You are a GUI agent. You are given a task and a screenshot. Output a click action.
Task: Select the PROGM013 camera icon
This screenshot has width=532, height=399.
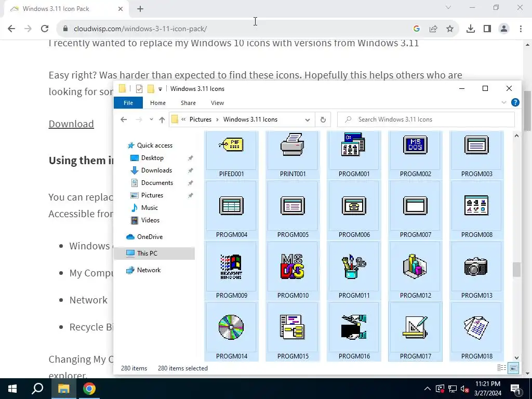click(x=477, y=271)
